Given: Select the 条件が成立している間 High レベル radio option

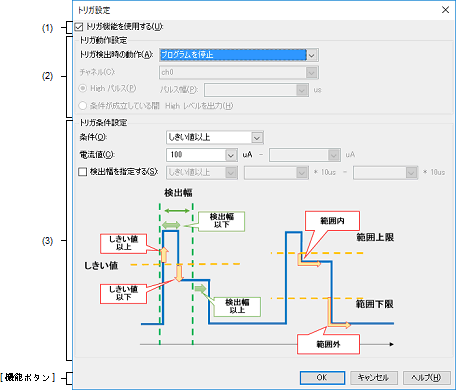Looking at the screenshot, I should [82, 106].
